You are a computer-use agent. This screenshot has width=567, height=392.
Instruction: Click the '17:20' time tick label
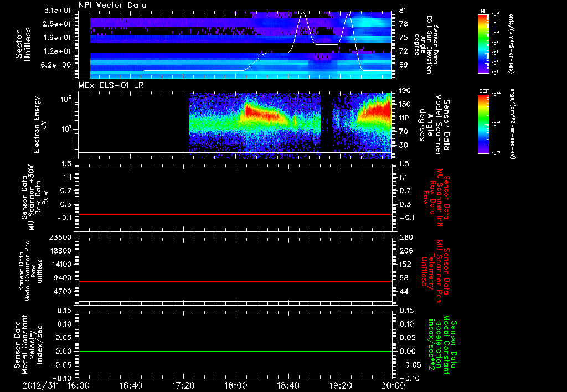click(183, 385)
